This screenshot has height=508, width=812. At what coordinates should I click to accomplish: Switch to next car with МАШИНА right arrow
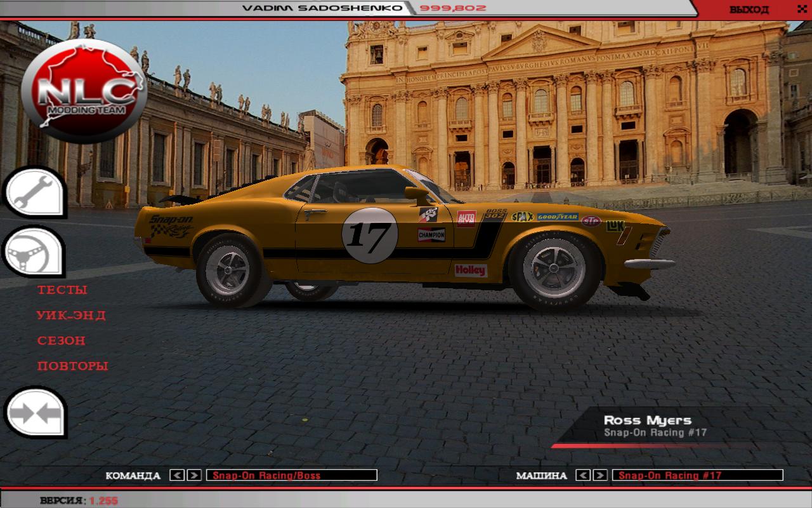click(x=600, y=475)
